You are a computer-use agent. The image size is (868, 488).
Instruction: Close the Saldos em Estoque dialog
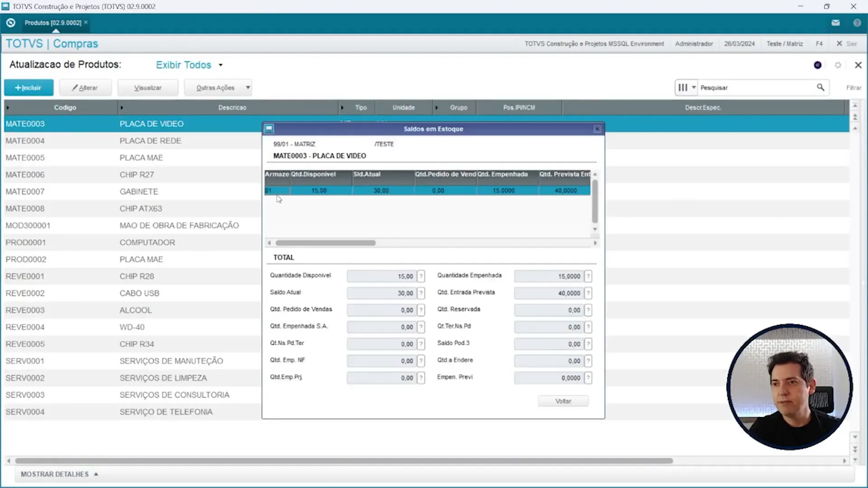click(597, 128)
